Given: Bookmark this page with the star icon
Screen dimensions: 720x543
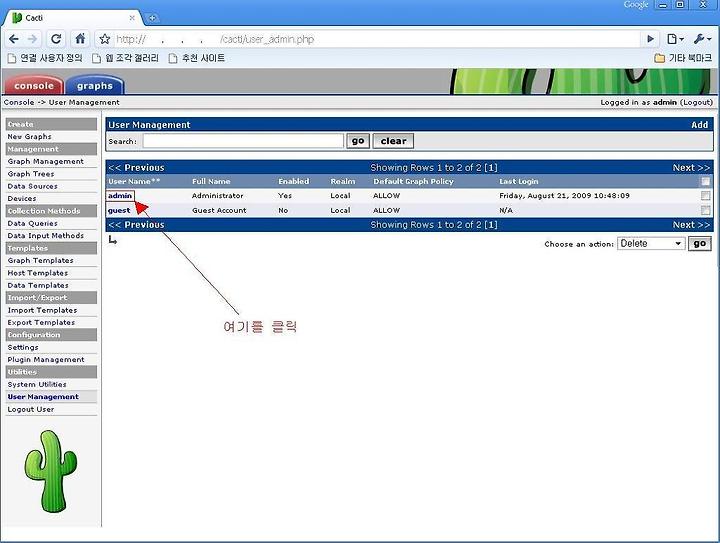Looking at the screenshot, I should click(x=105, y=39).
